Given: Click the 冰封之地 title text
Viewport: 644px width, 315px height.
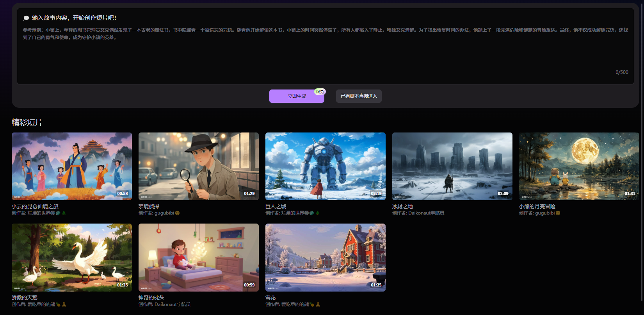Looking at the screenshot, I should click(x=402, y=206).
